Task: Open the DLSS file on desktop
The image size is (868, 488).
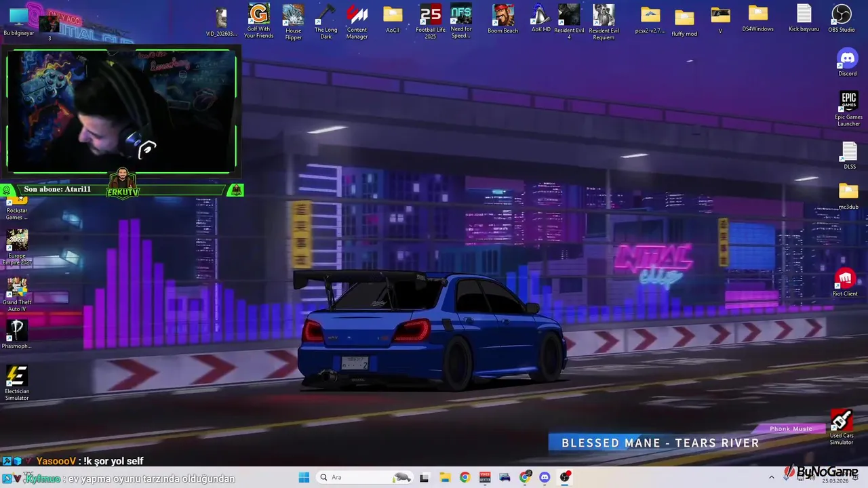Action: (x=850, y=156)
